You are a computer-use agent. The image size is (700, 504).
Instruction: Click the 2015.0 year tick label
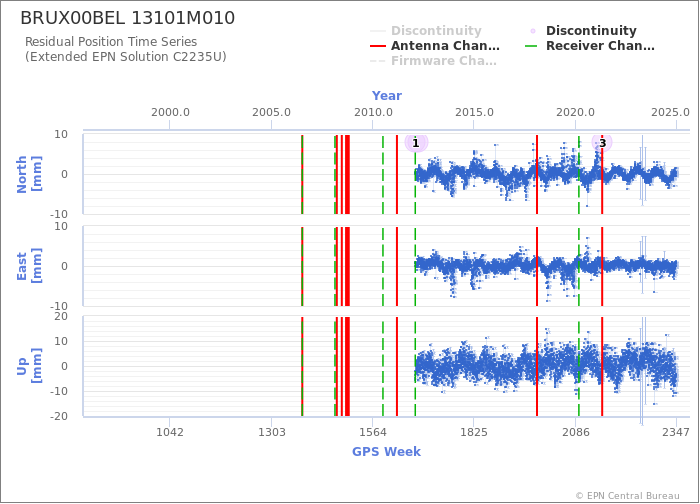coord(474,112)
